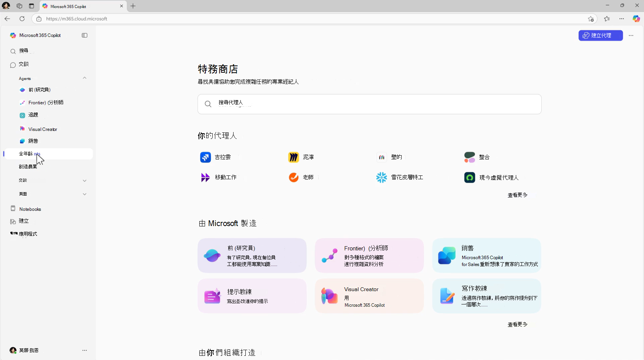Screen dimensions: 644x360
Task: Click the browser address bar URL
Action: tap(76, 19)
